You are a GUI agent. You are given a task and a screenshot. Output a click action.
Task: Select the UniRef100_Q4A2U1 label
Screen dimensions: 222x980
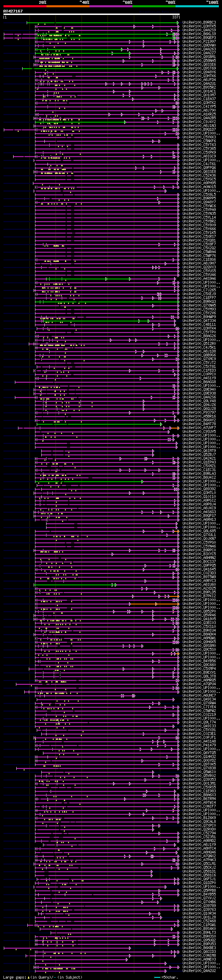[x=199, y=84]
